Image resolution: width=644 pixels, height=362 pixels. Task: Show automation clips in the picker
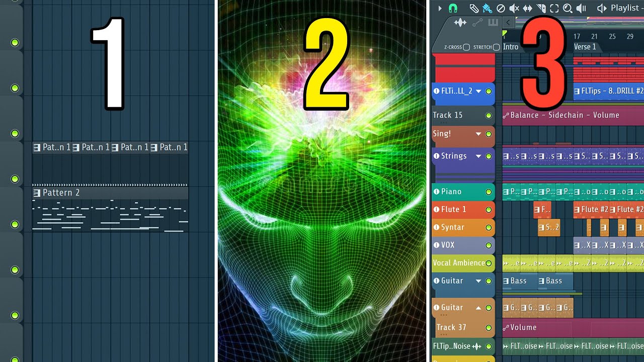pyautogui.click(x=477, y=23)
